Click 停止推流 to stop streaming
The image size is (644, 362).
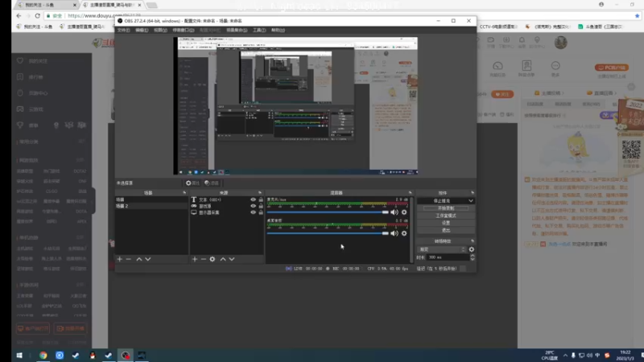click(442, 200)
